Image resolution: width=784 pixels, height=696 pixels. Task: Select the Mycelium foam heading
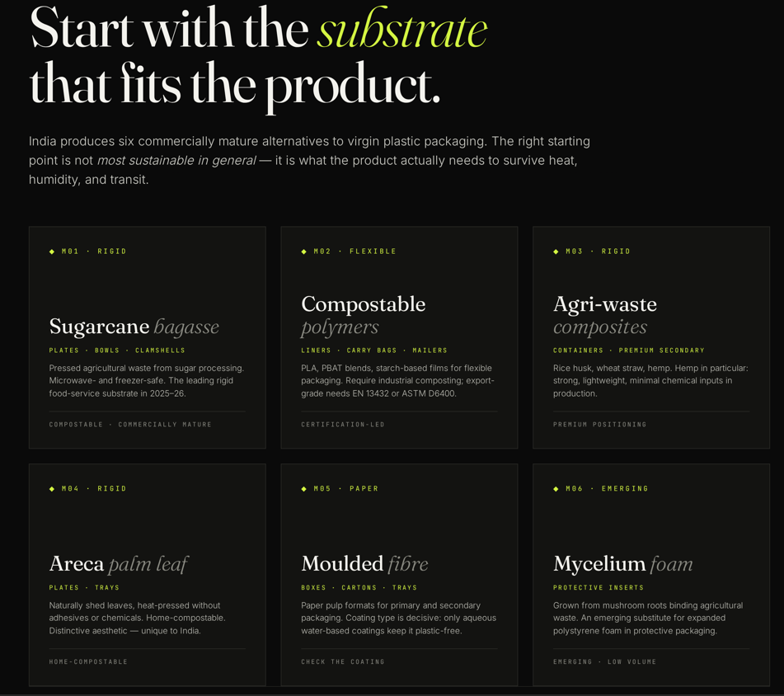tap(623, 564)
